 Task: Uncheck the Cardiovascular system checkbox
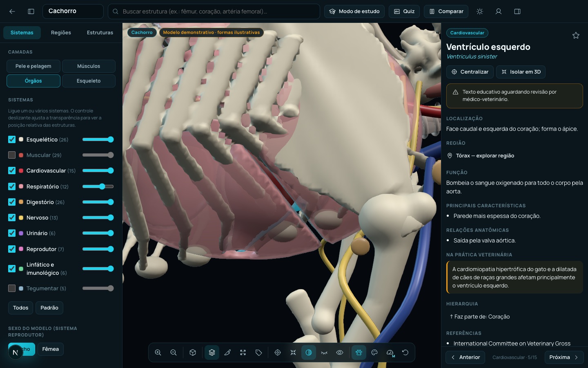pyautogui.click(x=12, y=171)
